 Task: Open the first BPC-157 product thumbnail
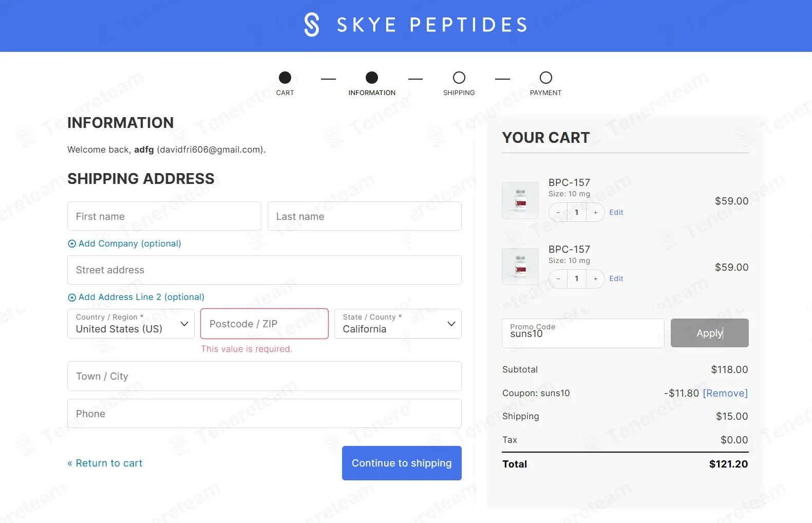tap(520, 200)
